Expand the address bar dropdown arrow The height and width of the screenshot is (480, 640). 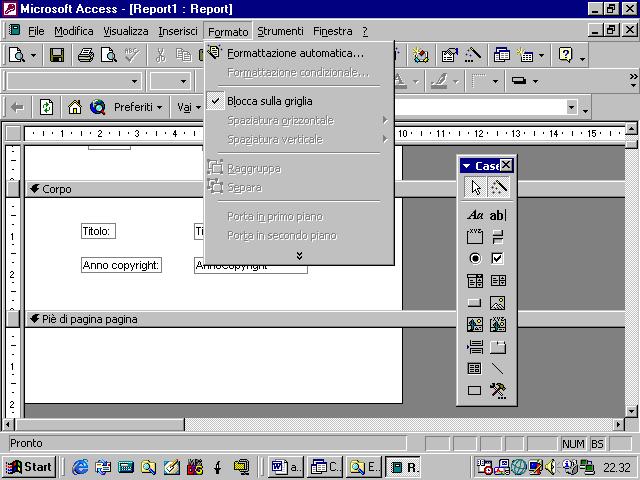coord(571,107)
